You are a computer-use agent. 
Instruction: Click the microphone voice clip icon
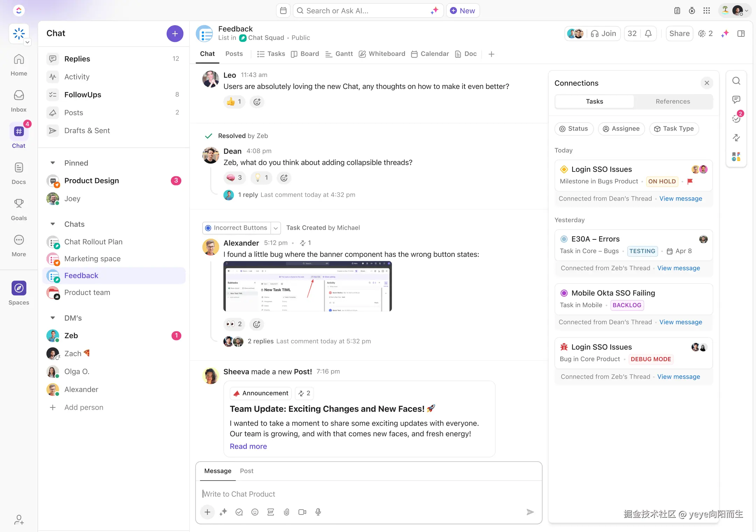[x=318, y=512]
